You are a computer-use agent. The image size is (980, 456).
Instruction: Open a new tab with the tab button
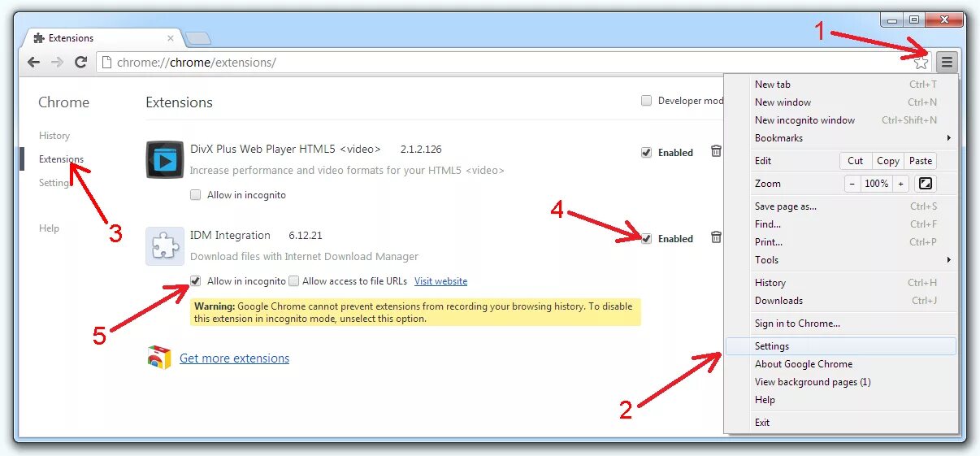[197, 38]
